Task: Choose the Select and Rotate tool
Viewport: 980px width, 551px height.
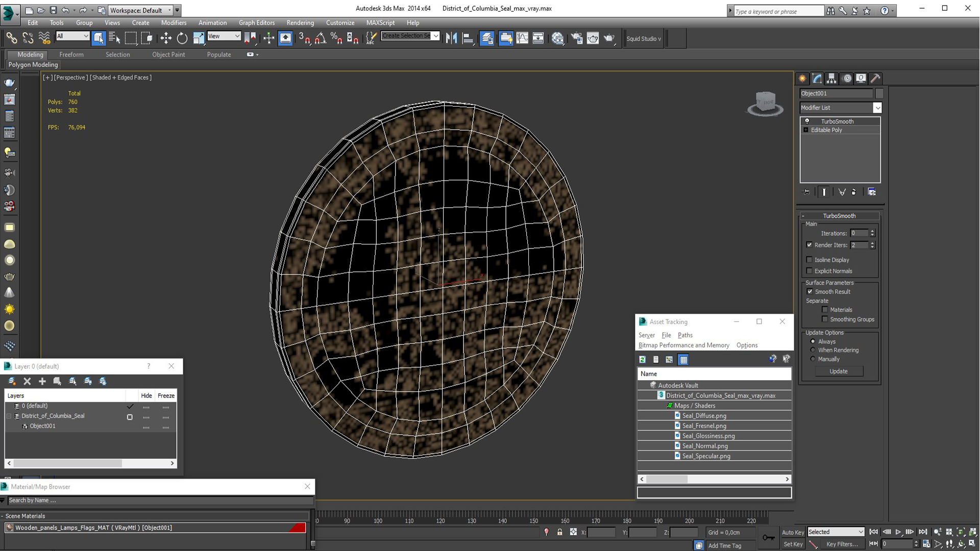Action: [x=182, y=38]
